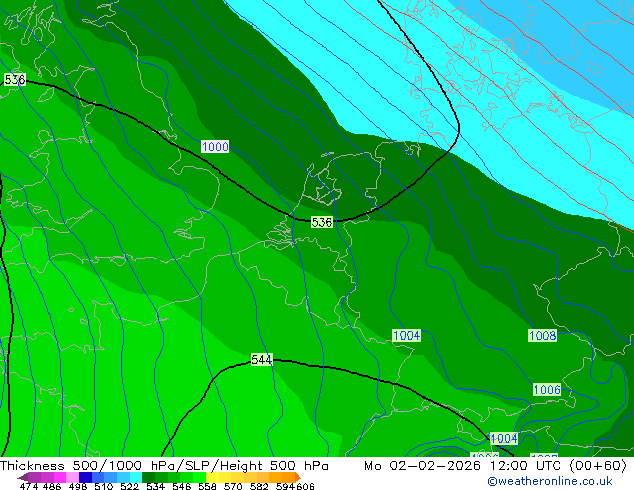This screenshot has width=634, height=490.
Task: Click the 1008 isobar label
Action: 542,335
